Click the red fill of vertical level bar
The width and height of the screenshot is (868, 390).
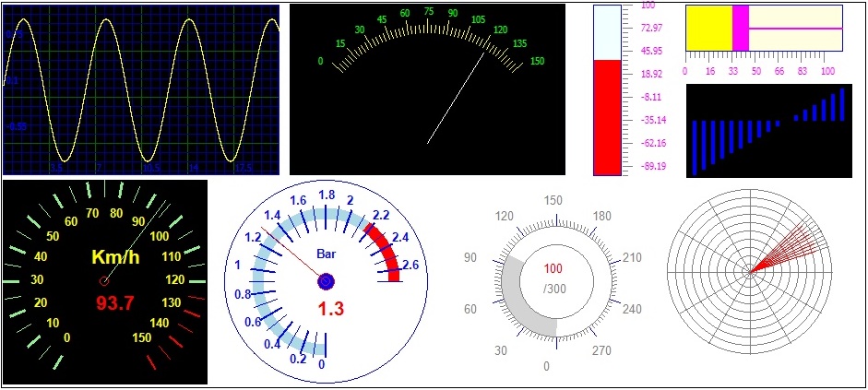(x=607, y=117)
